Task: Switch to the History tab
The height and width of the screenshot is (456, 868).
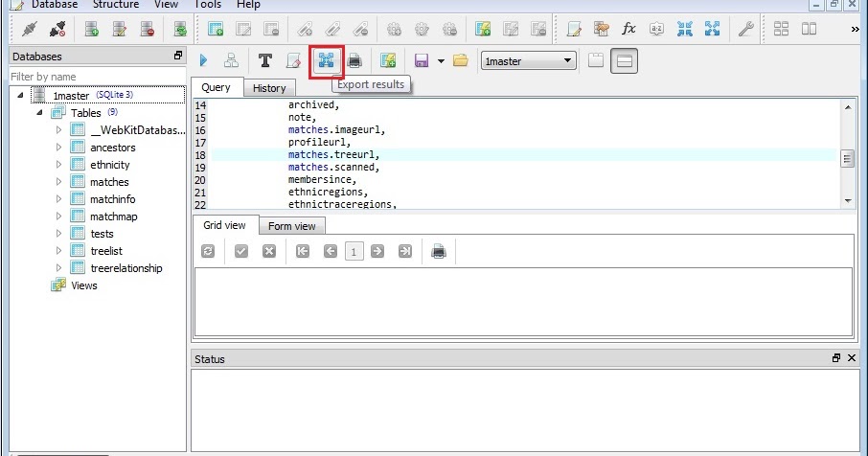Action: pos(269,88)
